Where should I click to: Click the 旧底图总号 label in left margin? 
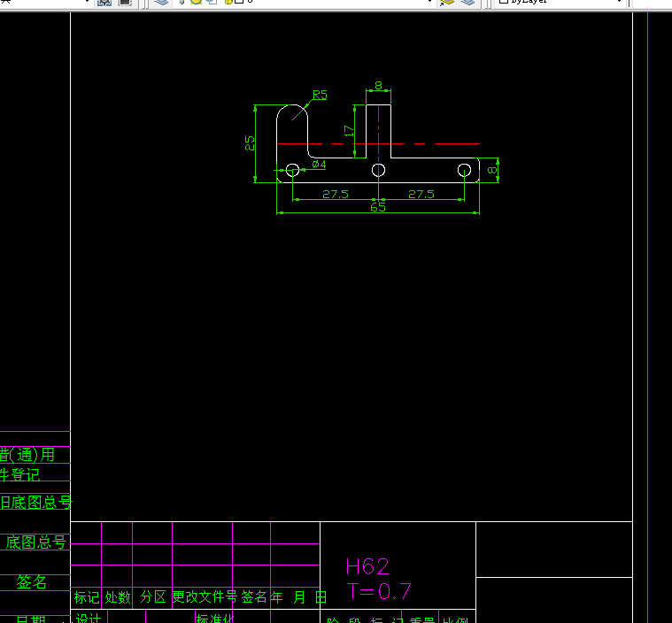pos(36,502)
